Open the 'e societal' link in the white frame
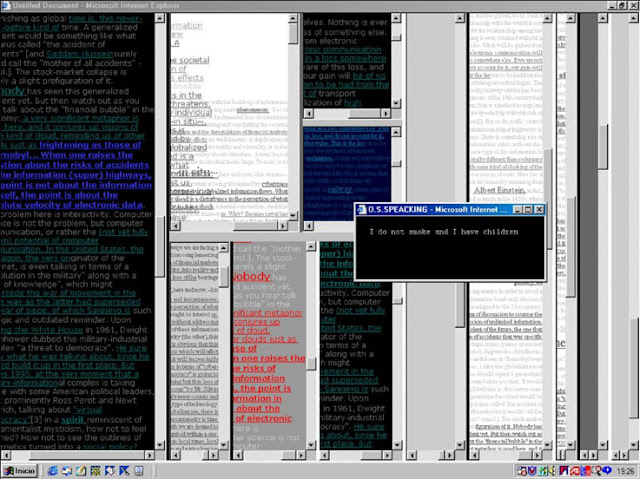Viewport: 640px width, 479px height. pos(190,60)
